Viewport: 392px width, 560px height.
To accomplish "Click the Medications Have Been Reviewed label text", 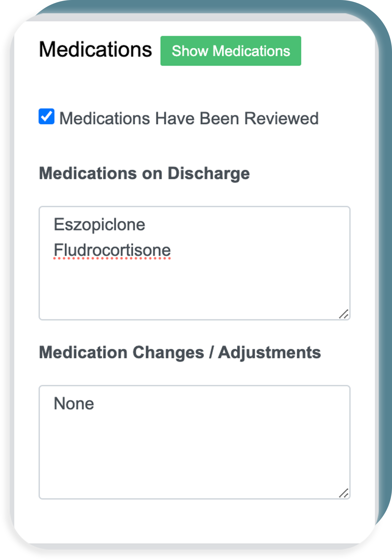I will [x=189, y=118].
